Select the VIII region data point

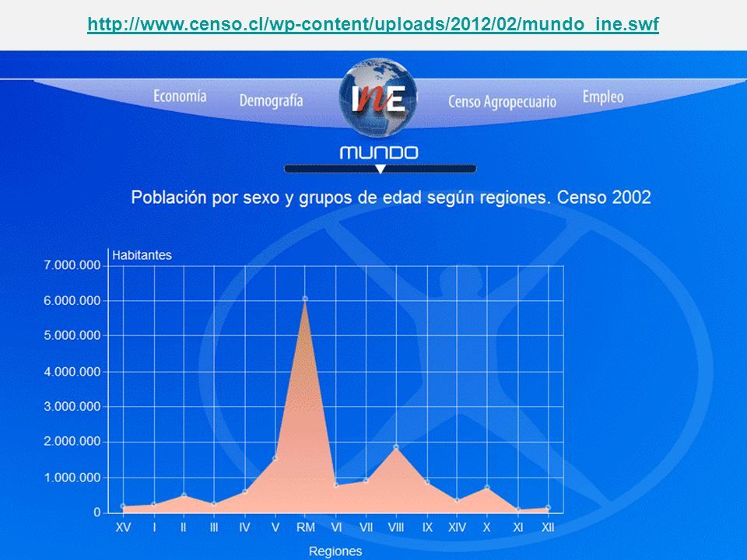click(x=396, y=446)
